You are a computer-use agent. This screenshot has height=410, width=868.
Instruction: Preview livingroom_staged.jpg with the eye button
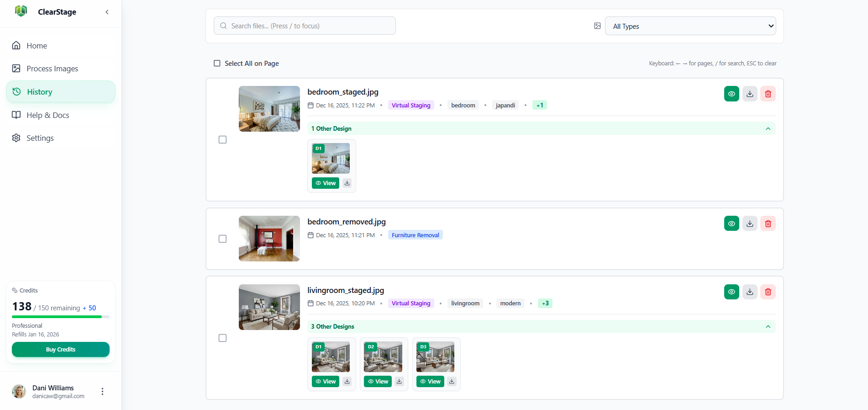pyautogui.click(x=731, y=292)
